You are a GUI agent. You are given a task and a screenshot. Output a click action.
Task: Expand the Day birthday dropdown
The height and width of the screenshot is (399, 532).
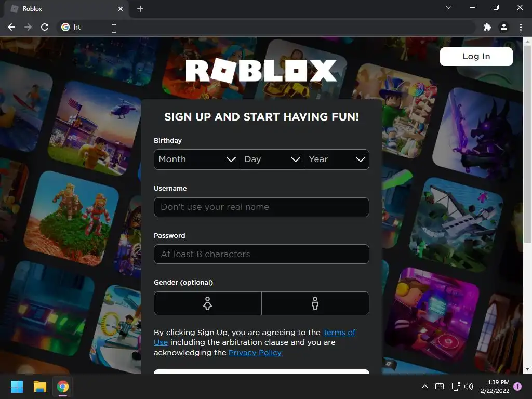(272, 159)
